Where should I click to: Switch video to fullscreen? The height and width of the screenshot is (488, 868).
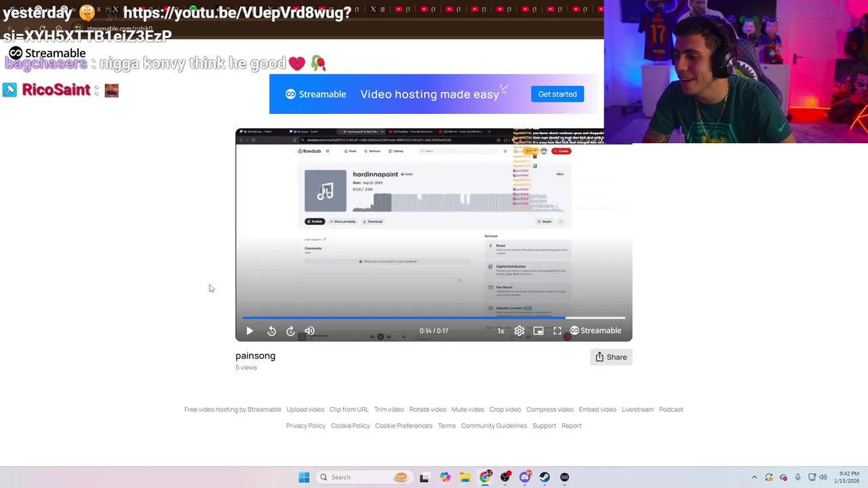pos(557,331)
